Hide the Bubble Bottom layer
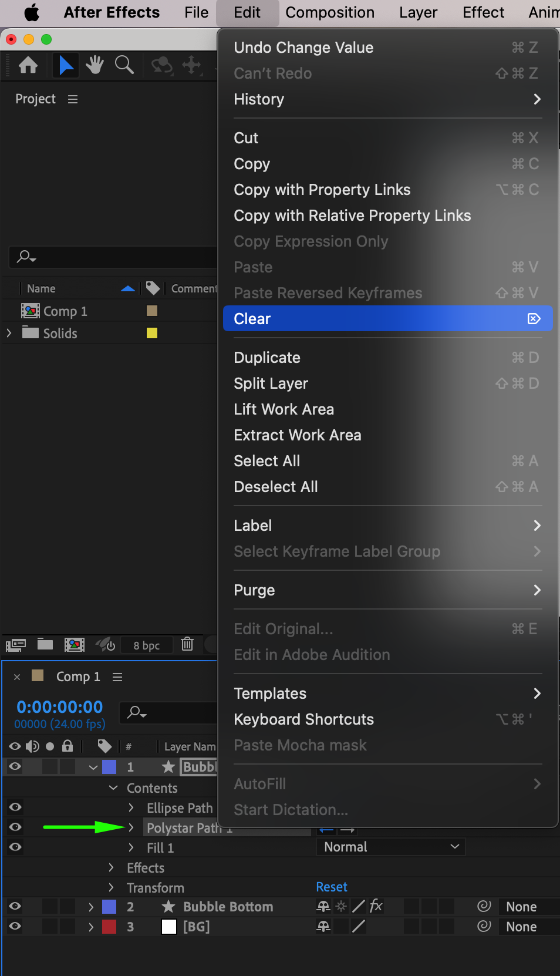560x976 pixels. (15, 906)
